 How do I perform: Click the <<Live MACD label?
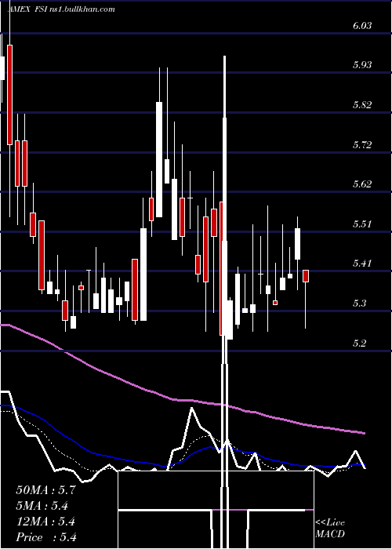tap(330, 528)
